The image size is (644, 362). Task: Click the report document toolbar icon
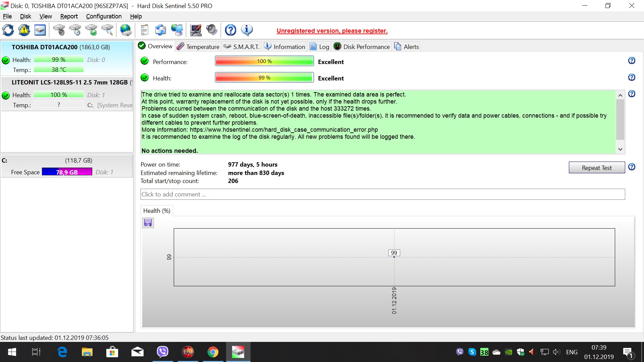pyautogui.click(x=145, y=31)
